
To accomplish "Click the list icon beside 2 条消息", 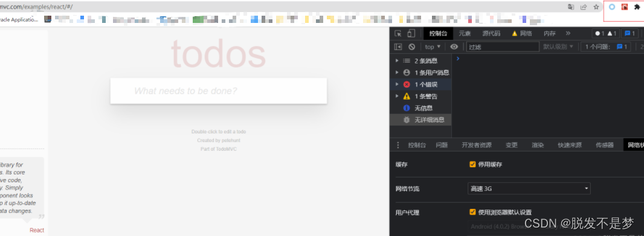I will tap(407, 61).
